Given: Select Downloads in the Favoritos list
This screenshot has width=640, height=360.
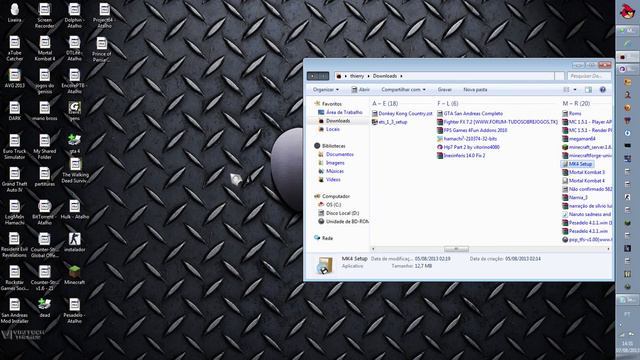Looking at the screenshot, I should 338,121.
